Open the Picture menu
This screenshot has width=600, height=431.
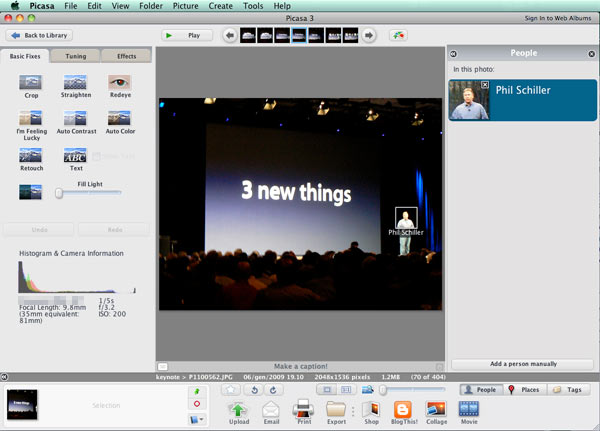click(185, 5)
